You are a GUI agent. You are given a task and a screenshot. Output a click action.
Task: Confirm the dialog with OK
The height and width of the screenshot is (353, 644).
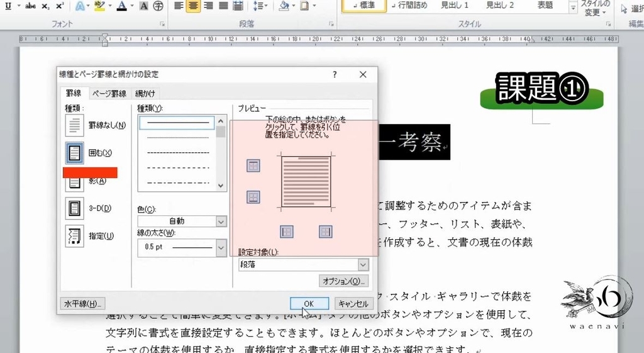(x=309, y=304)
